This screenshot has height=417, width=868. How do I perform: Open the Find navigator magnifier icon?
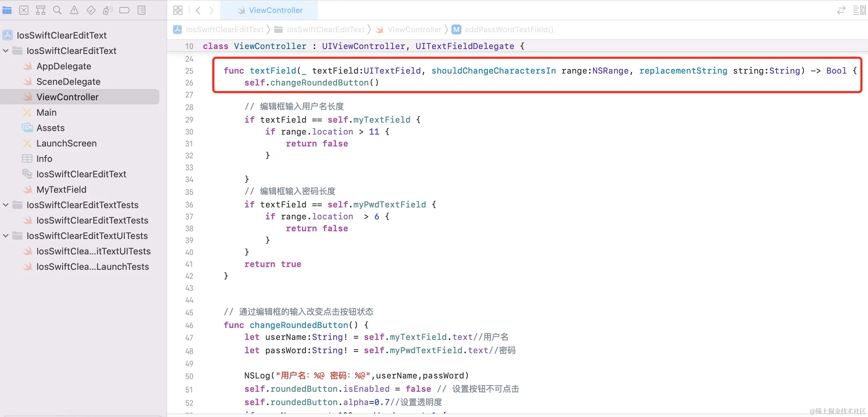click(57, 10)
